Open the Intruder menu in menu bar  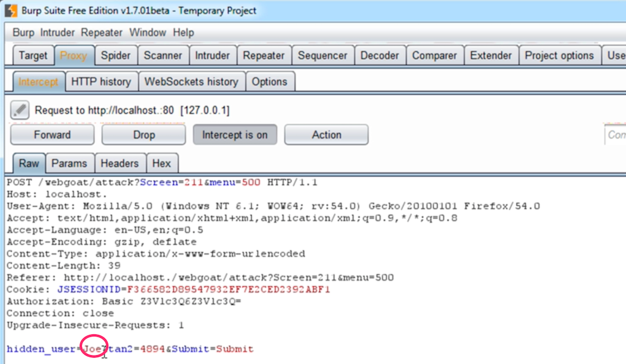57,32
